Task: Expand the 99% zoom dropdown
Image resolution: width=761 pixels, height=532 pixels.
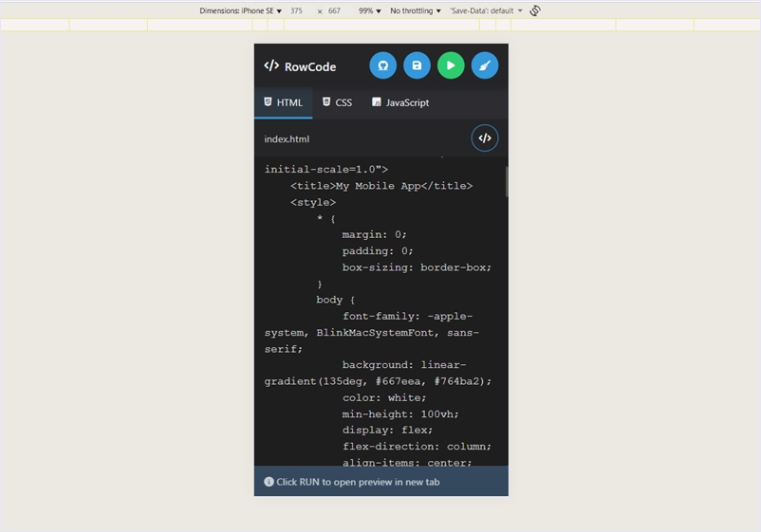Action: point(370,10)
